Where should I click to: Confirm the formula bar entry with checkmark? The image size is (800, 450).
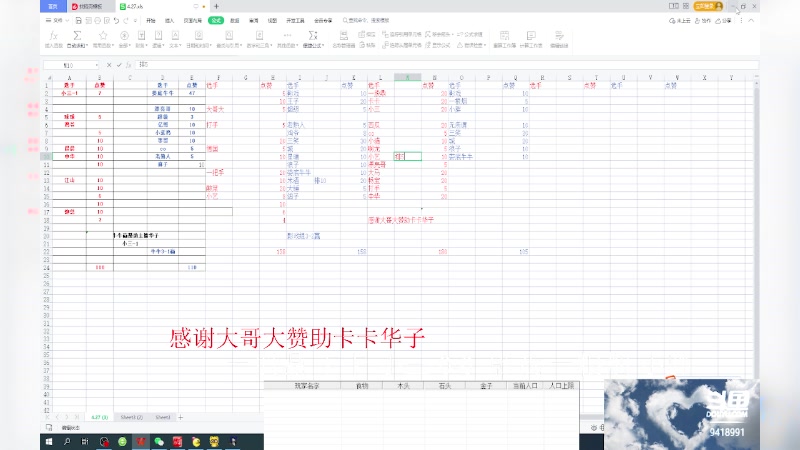(x=119, y=65)
